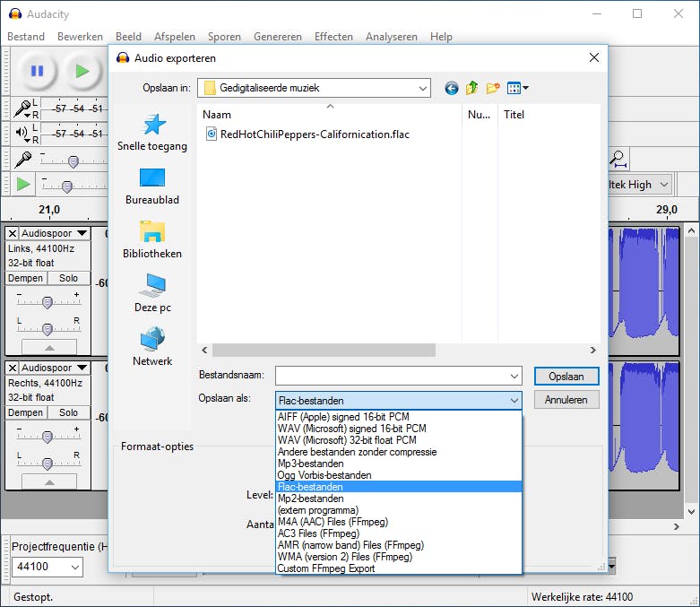The height and width of the screenshot is (607, 700).
Task: Open the Beeld menu
Action: pos(128,37)
